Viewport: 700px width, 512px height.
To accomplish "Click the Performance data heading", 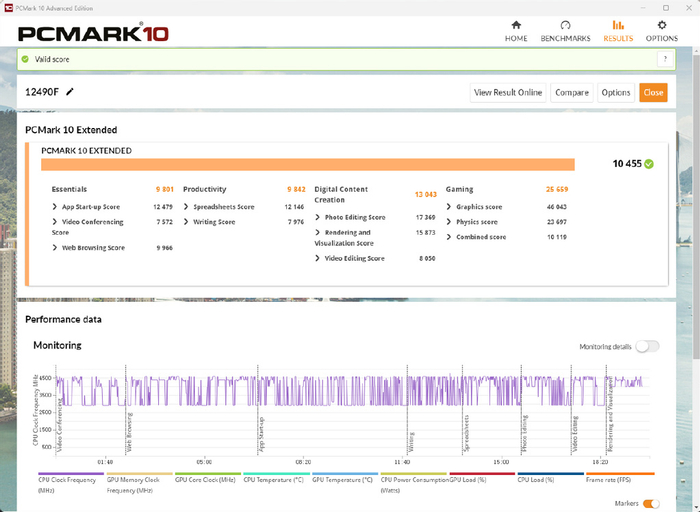I will point(63,320).
